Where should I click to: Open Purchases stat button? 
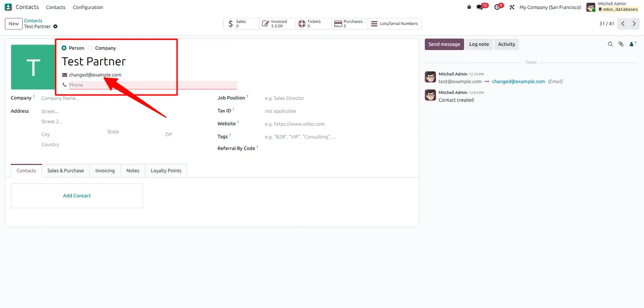coord(350,24)
